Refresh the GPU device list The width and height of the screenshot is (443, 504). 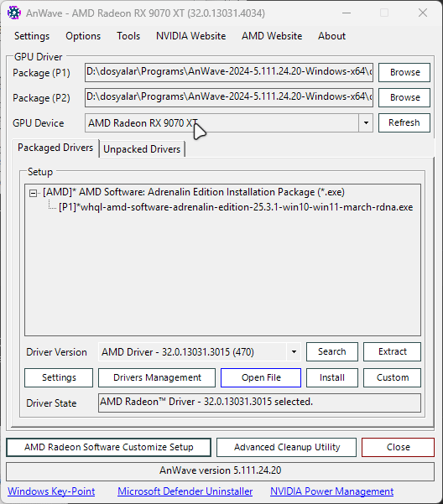[404, 122]
